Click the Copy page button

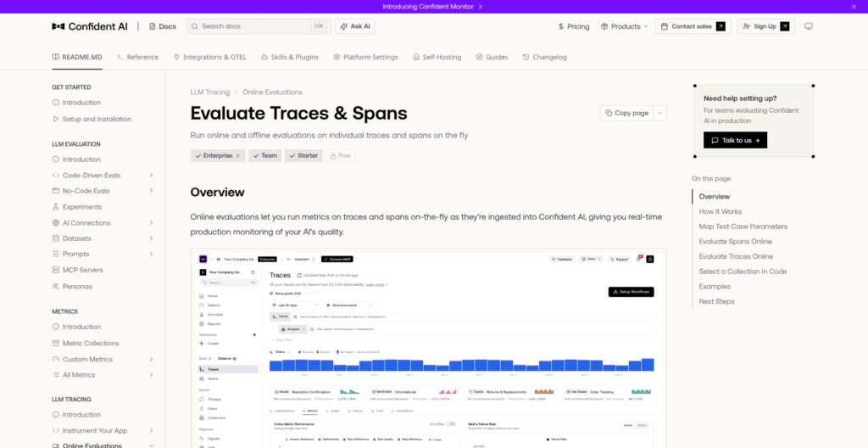click(626, 113)
